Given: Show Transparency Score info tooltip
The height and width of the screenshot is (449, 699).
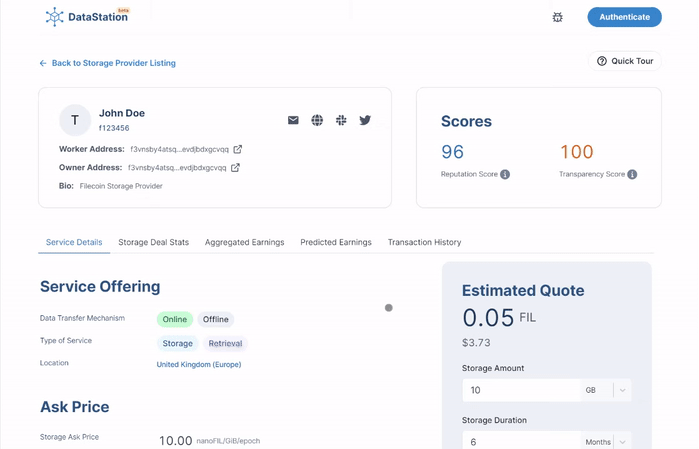Looking at the screenshot, I should coord(632,174).
